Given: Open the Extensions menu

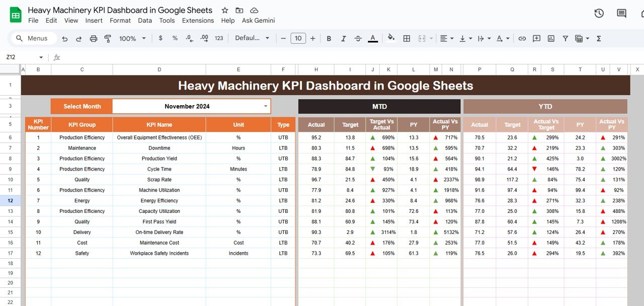Looking at the screenshot, I should click(x=198, y=21).
